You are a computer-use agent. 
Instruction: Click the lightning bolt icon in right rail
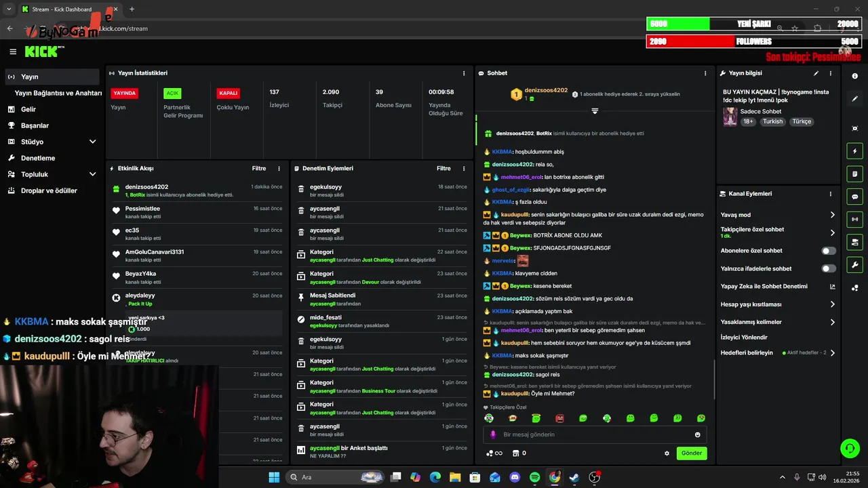854,151
